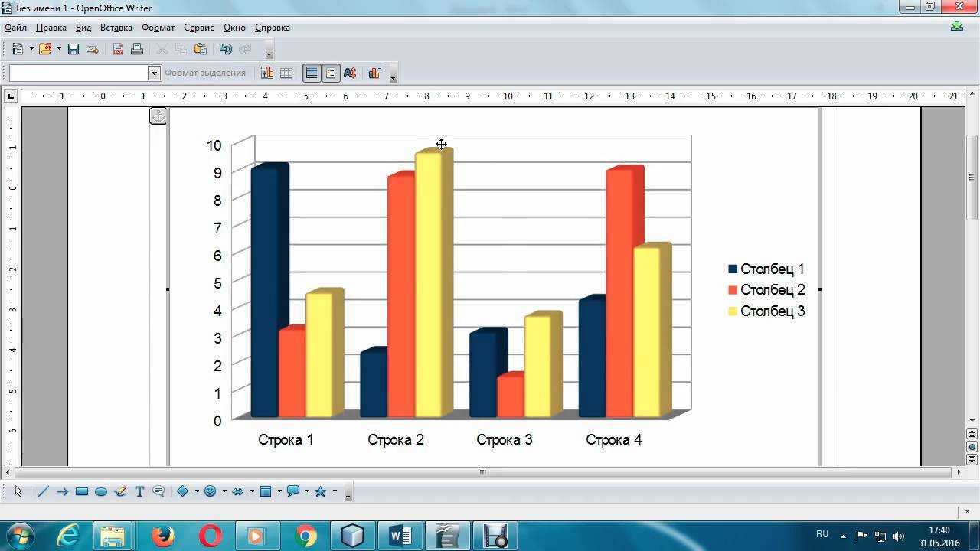Select the Line drawing tool

click(43, 491)
